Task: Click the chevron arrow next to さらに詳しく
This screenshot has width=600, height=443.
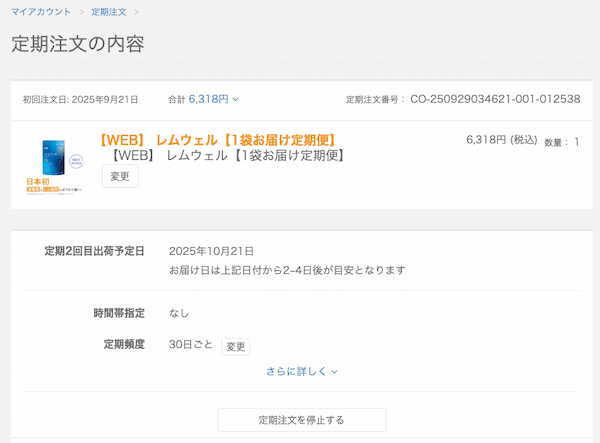Action: pos(335,372)
